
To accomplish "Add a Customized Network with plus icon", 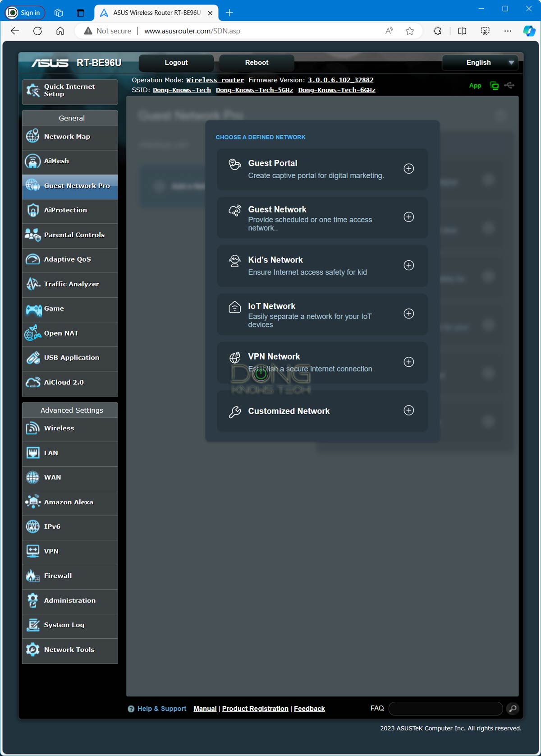I will pos(408,410).
